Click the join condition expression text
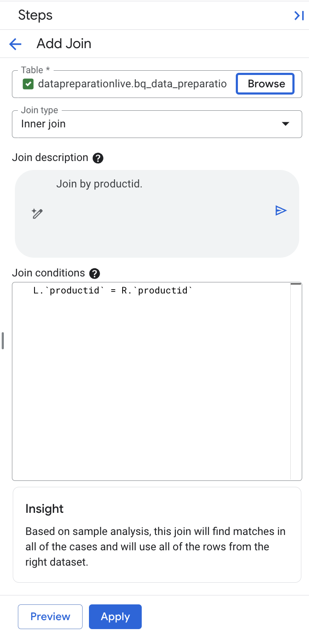The image size is (309, 644). point(113,291)
